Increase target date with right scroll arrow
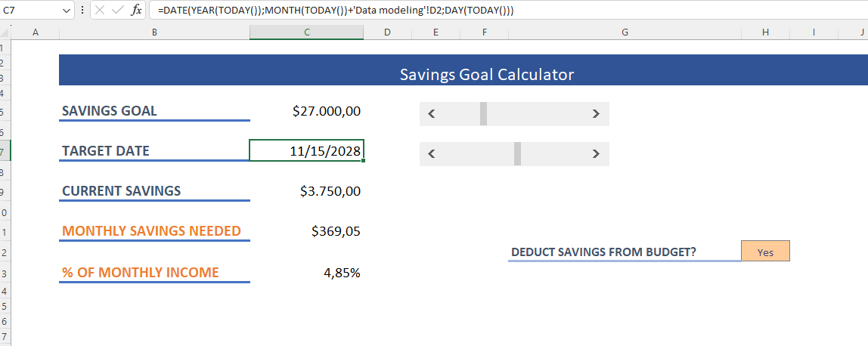Viewport: 868px width, 346px height. 596,153
